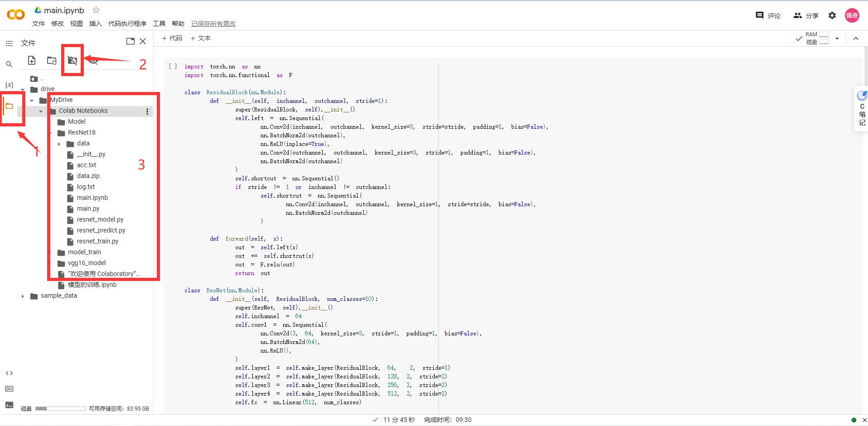Click the green runtime status dot

[x=854, y=420]
